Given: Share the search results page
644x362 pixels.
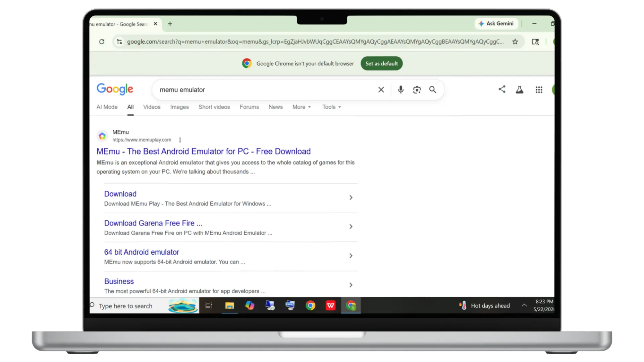Looking at the screenshot, I should click(x=502, y=89).
